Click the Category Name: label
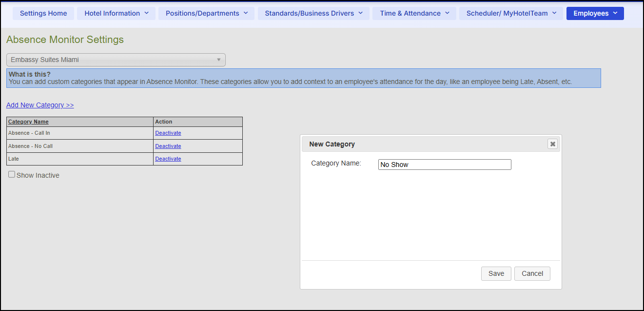Screen dimensions: 644x311 pos(336,163)
